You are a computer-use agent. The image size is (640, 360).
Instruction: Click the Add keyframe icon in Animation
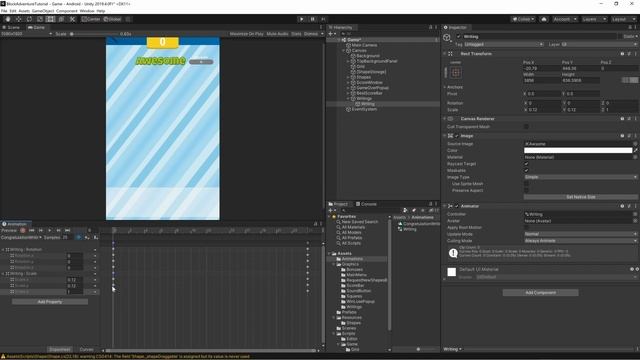(87, 237)
